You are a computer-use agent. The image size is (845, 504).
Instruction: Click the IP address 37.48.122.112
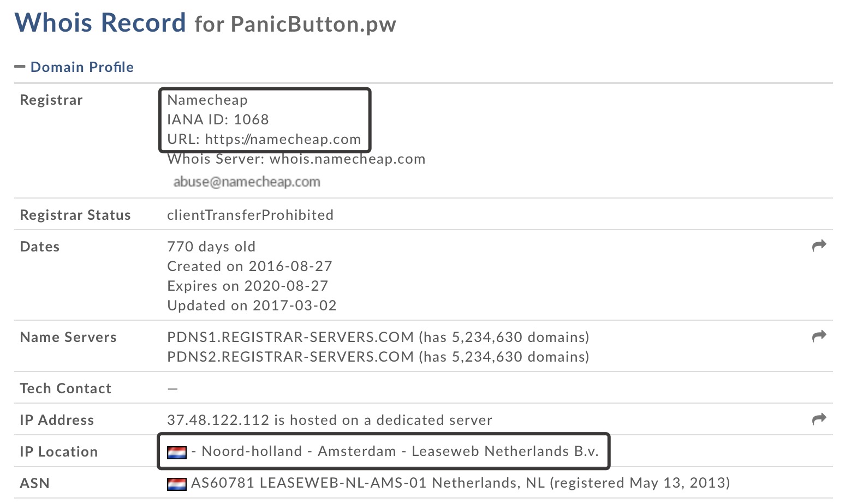(x=218, y=420)
